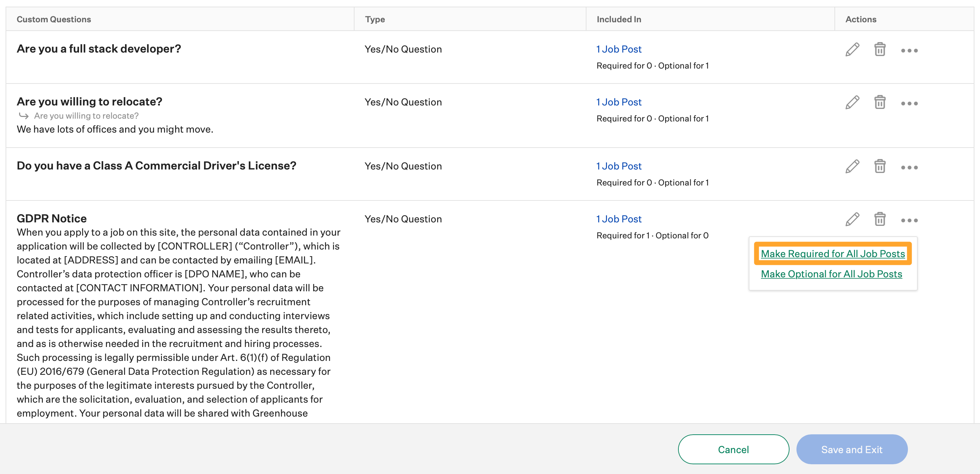Choose Make Required for All Job Posts
The height and width of the screenshot is (474, 980).
point(832,254)
